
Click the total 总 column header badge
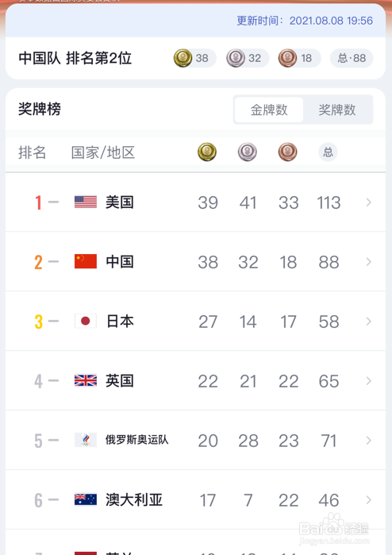pos(328,152)
